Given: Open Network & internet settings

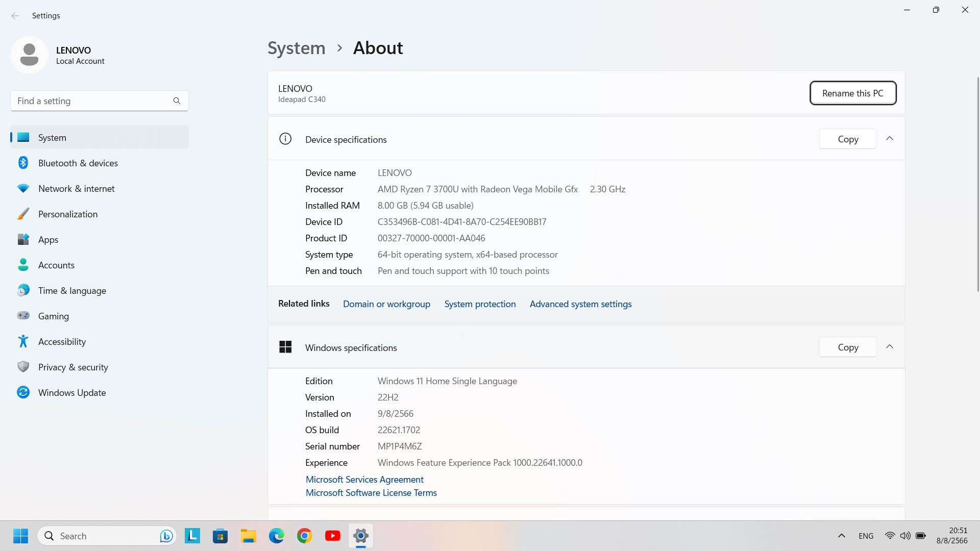Looking at the screenshot, I should 100,188.
